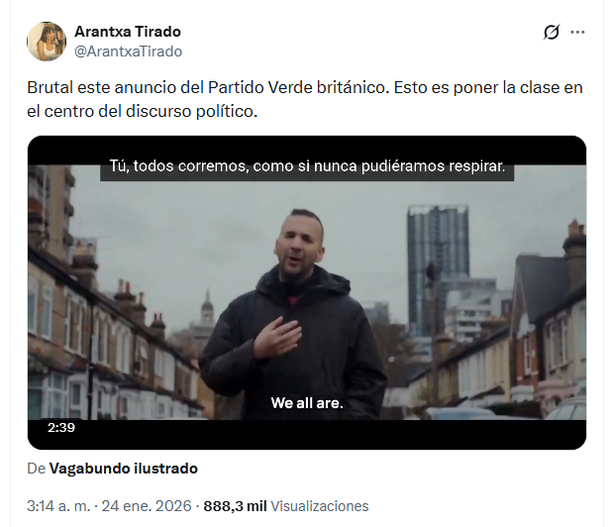Play the embedded Green Party video
Image resolution: width=610 pixels, height=527 pixels.
[307, 292]
